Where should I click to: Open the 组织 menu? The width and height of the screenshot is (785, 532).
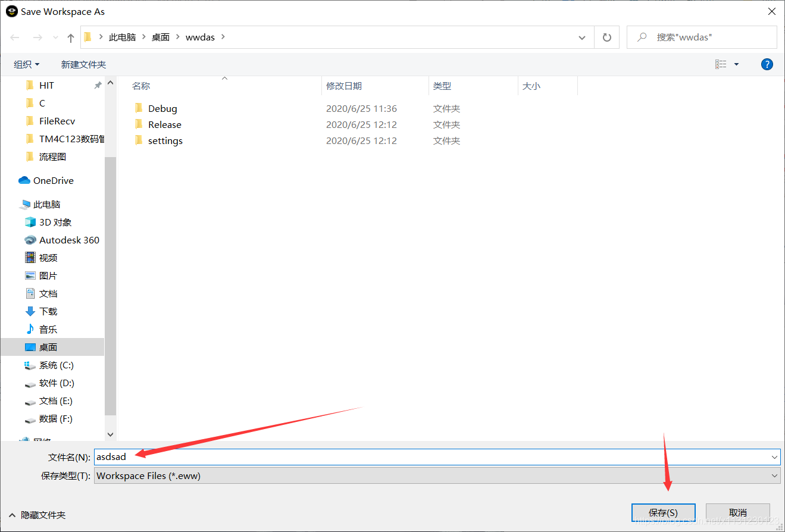click(x=27, y=64)
